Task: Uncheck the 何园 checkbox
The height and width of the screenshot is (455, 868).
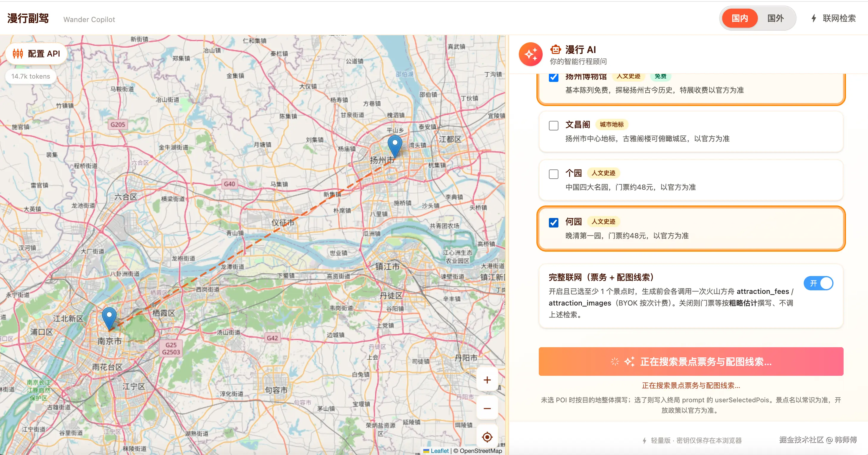Action: pyautogui.click(x=554, y=222)
